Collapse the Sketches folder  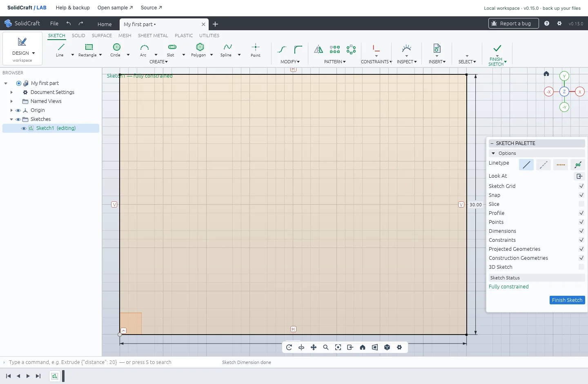[11, 119]
